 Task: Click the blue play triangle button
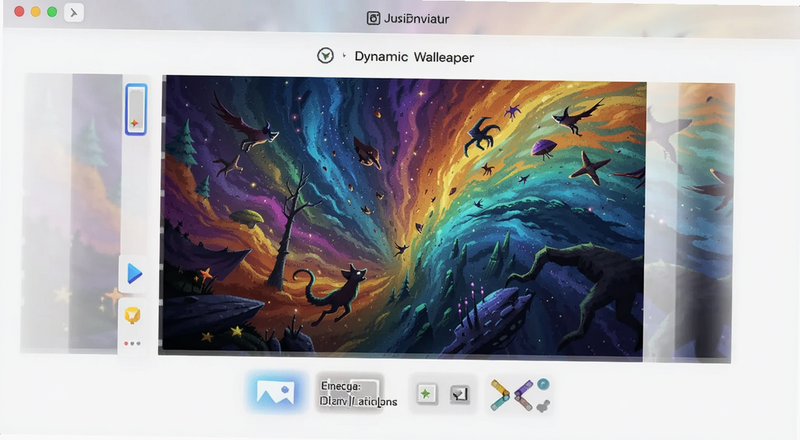[134, 274]
